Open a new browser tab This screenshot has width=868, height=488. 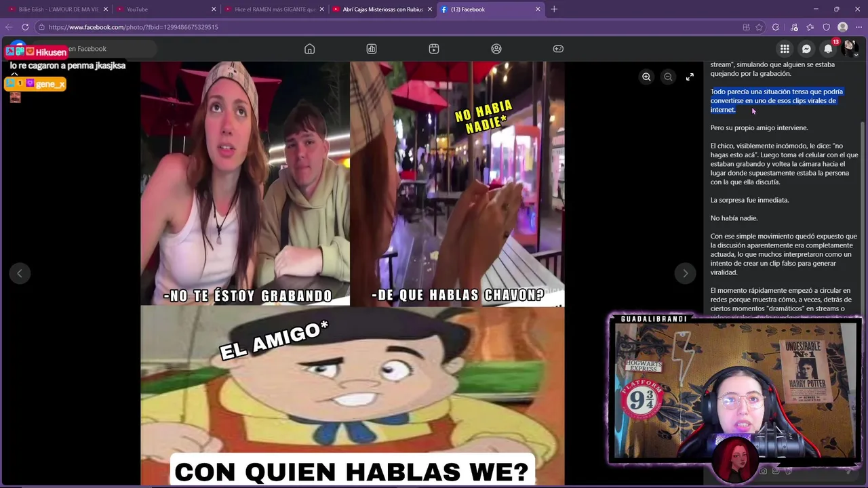click(554, 9)
